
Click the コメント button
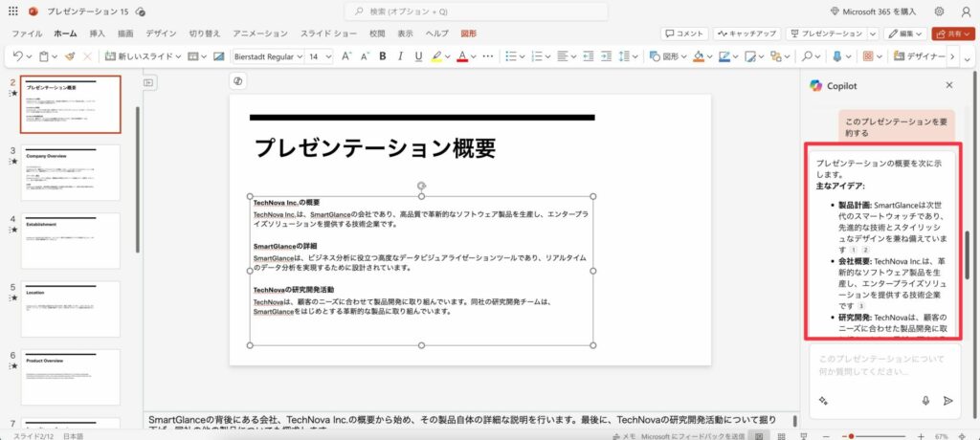pos(684,33)
